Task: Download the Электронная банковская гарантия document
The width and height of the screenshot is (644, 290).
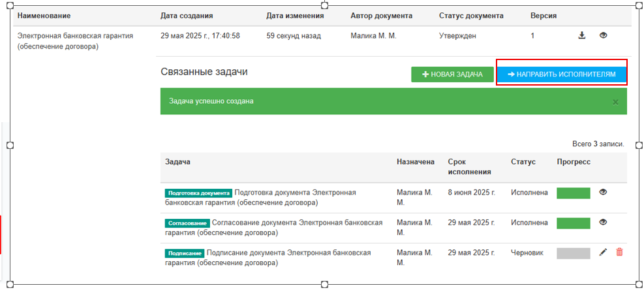Action: tap(582, 36)
